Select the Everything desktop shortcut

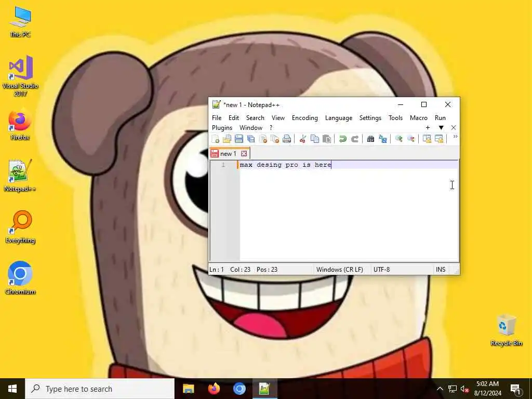click(20, 227)
